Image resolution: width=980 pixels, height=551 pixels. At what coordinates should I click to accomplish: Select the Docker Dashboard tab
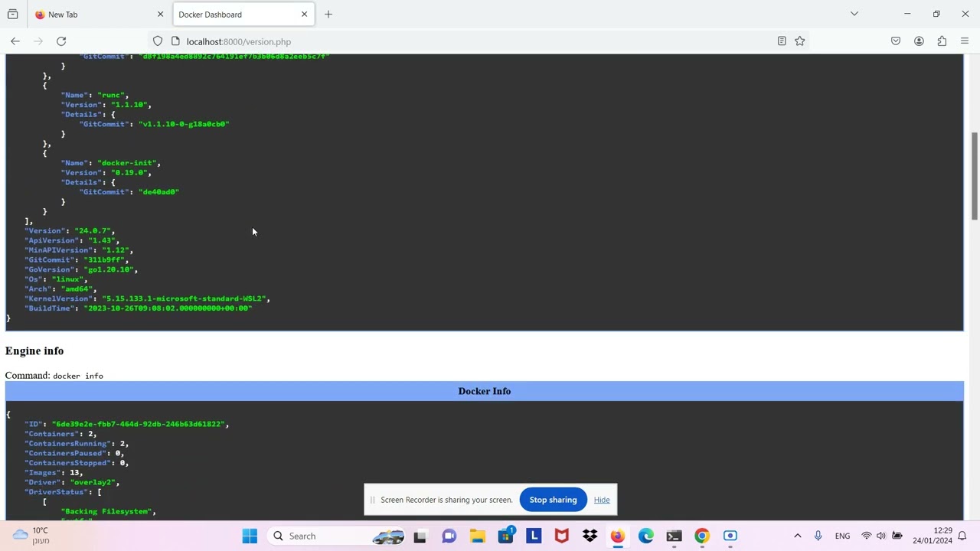[x=242, y=14]
